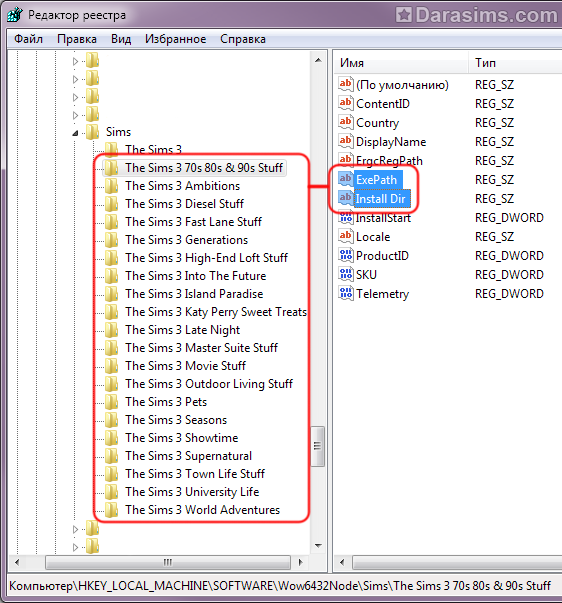Select The Sims 3 70s 80s & 90s Stuff key
This screenshot has width=562, height=603.
click(204, 168)
